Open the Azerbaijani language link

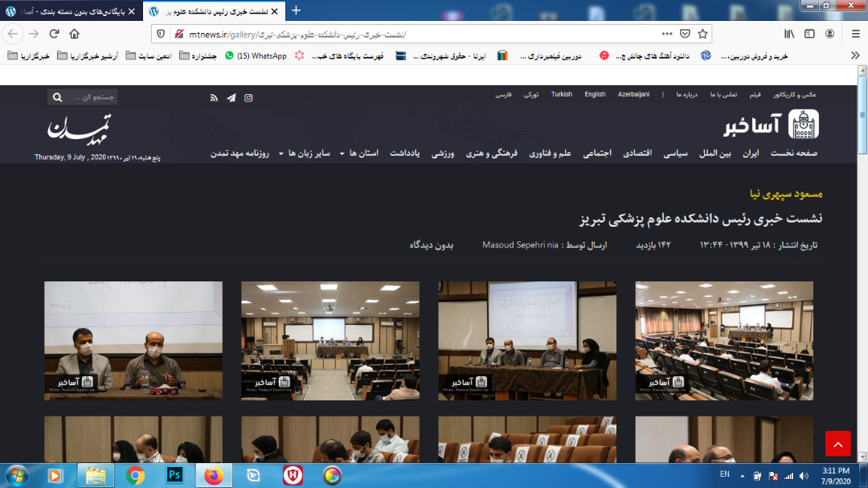click(633, 95)
